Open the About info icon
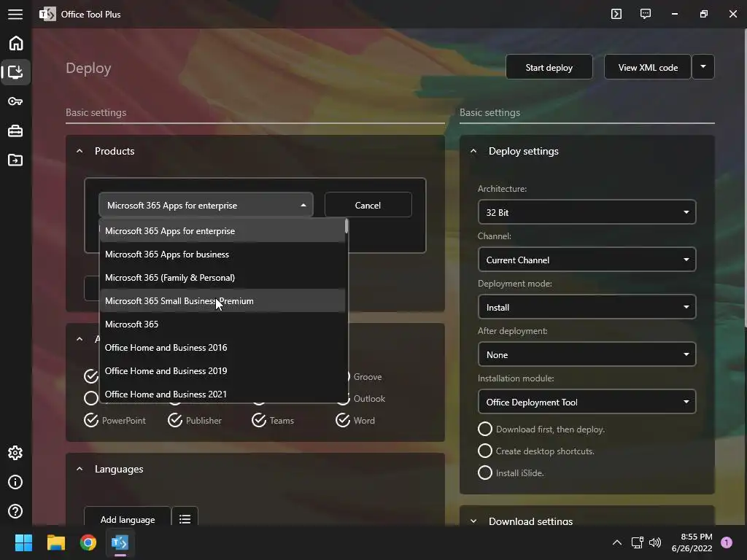The width and height of the screenshot is (747, 560). pos(15,482)
